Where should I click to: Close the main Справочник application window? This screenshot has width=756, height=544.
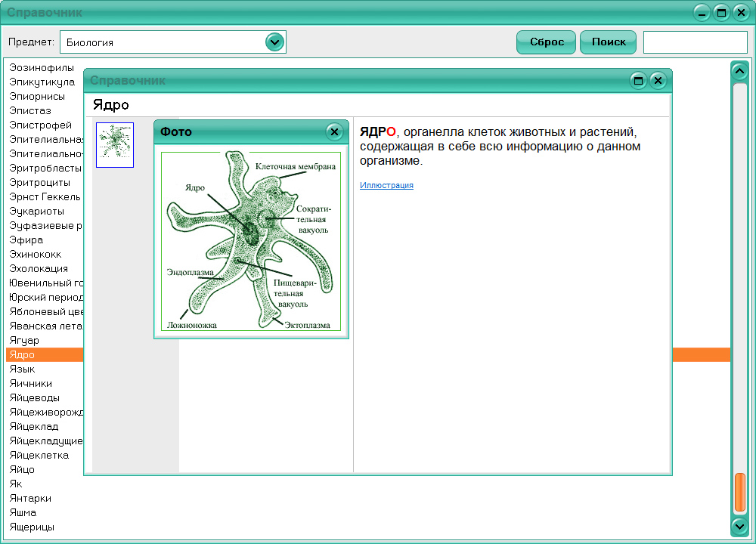pyautogui.click(x=740, y=13)
